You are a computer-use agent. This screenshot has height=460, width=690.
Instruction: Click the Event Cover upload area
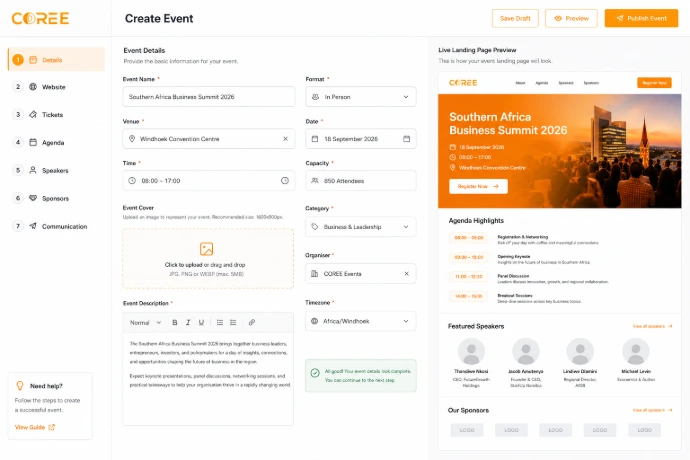point(208,258)
